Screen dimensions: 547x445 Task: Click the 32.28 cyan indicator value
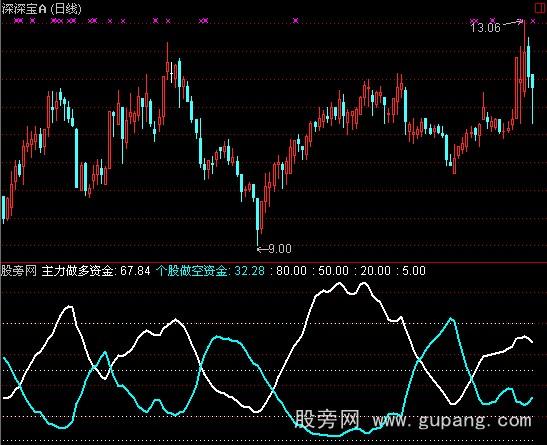[249, 271]
